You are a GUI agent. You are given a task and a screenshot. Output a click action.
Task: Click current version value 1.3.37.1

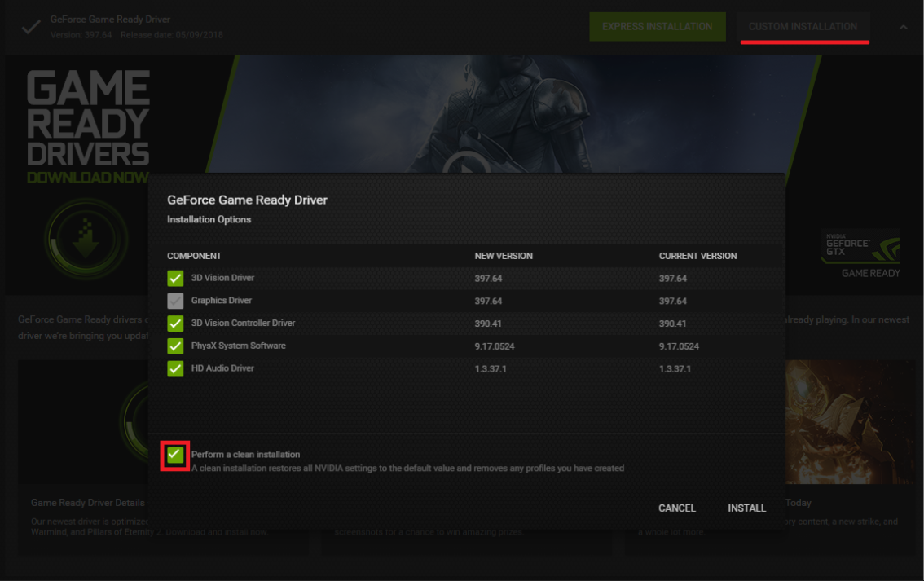(x=675, y=369)
